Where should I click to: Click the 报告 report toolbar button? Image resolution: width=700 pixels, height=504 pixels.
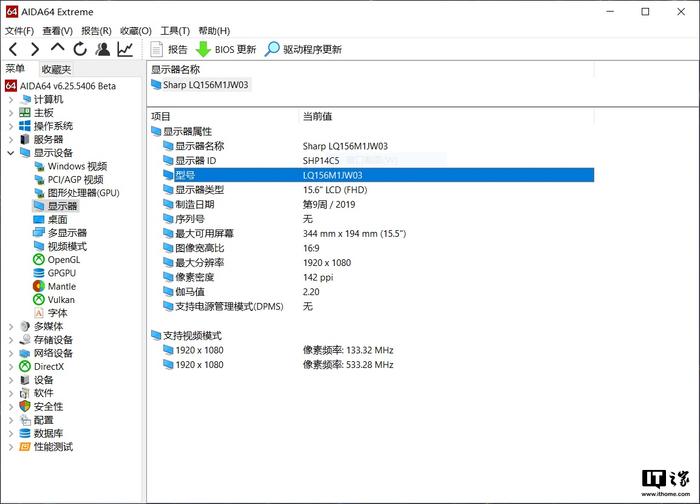169,49
